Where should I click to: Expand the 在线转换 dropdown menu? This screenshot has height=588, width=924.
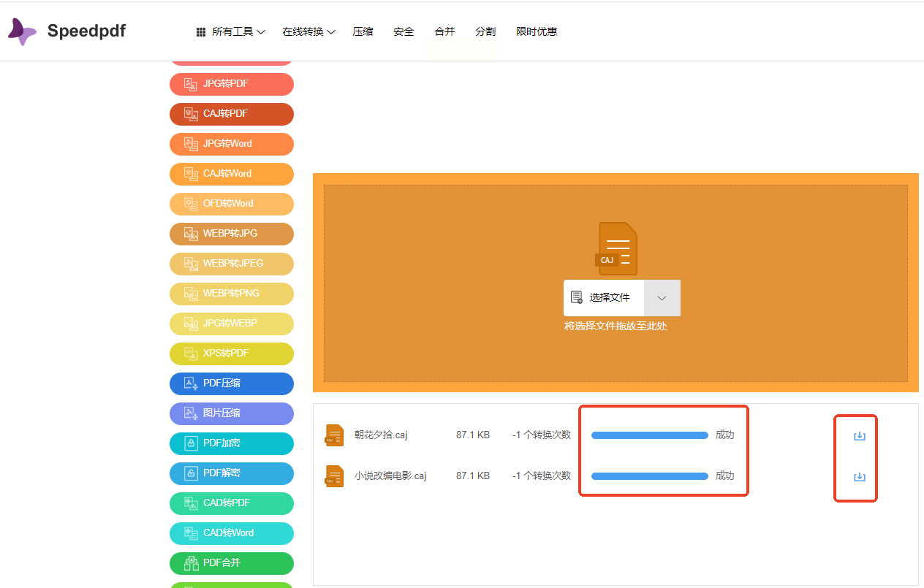(308, 32)
